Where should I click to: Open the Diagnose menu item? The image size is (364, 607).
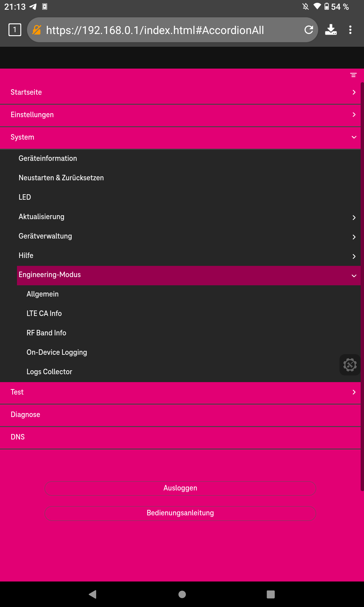180,415
